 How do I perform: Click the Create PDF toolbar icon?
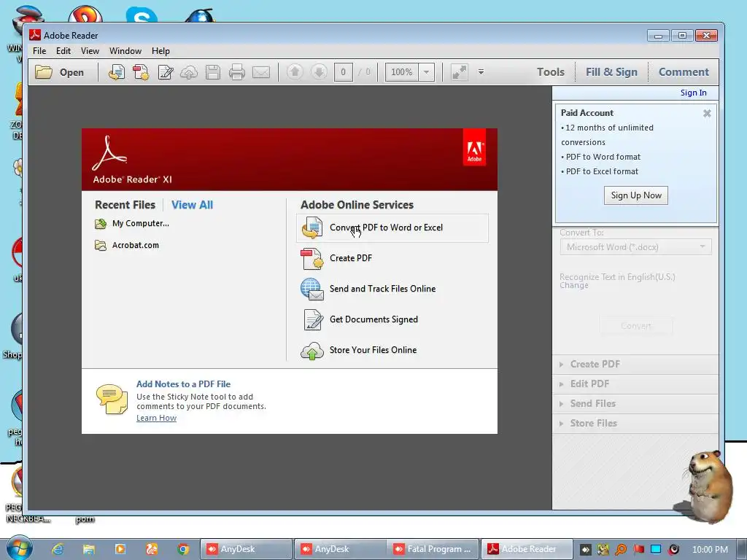(x=141, y=72)
